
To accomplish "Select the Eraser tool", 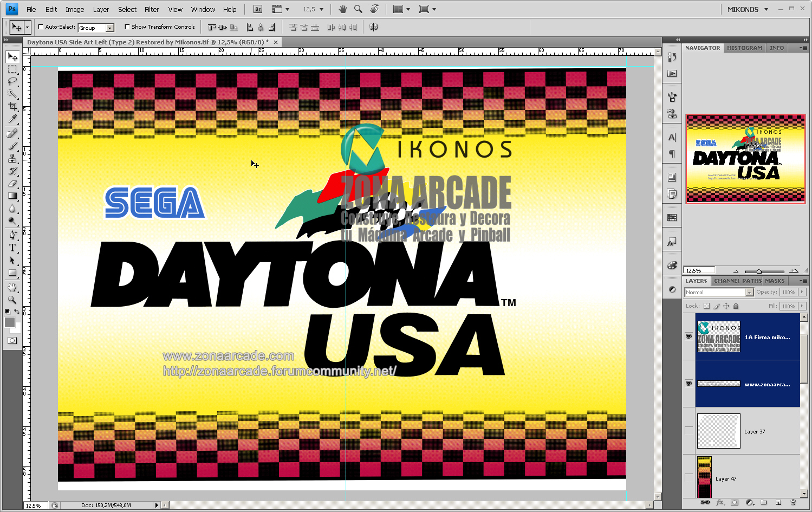I will pos(12,184).
